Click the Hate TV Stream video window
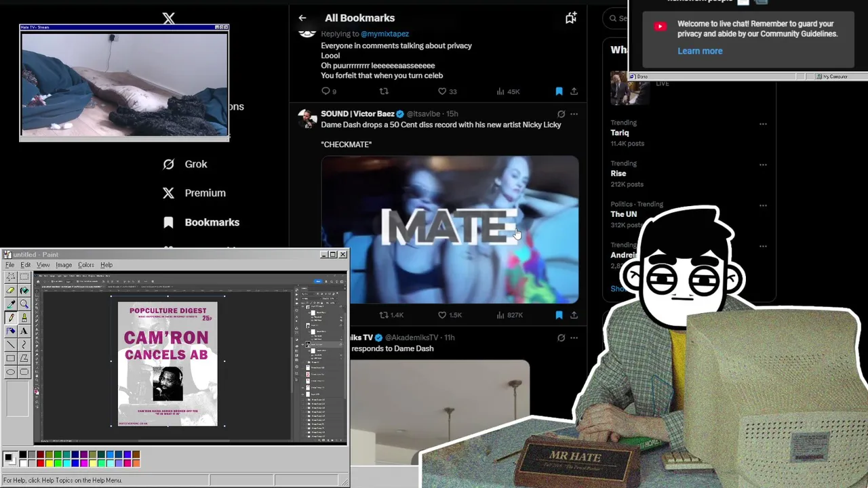The width and height of the screenshot is (868, 488). coord(124,84)
